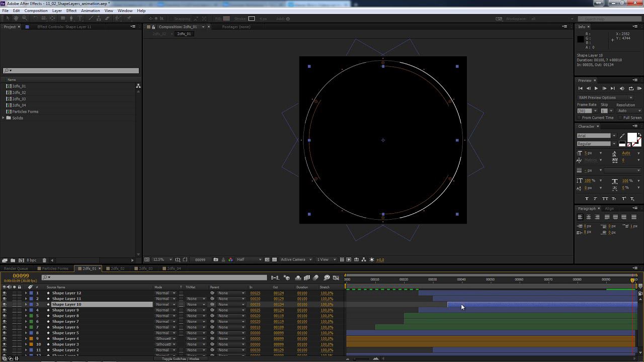Enable motion blur switch in timeline header

[x=315, y=278]
